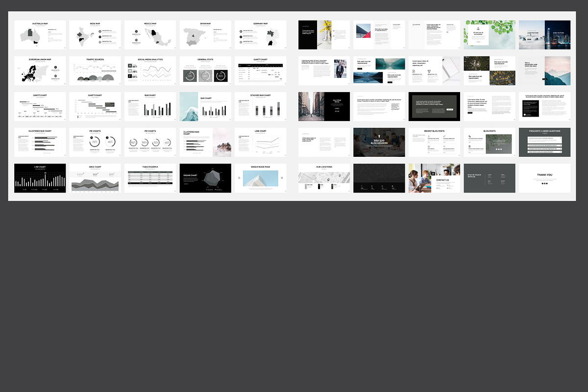Select the dark map slide beside Our Locations
The width and height of the screenshot is (588, 392).
coord(379,178)
